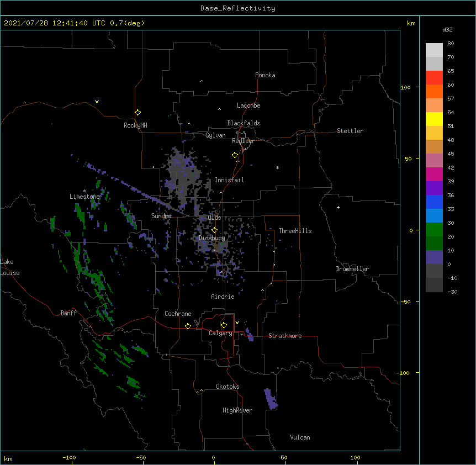476x465 pixels.
Task: Click the Lacombe city label
Action: click(x=248, y=105)
